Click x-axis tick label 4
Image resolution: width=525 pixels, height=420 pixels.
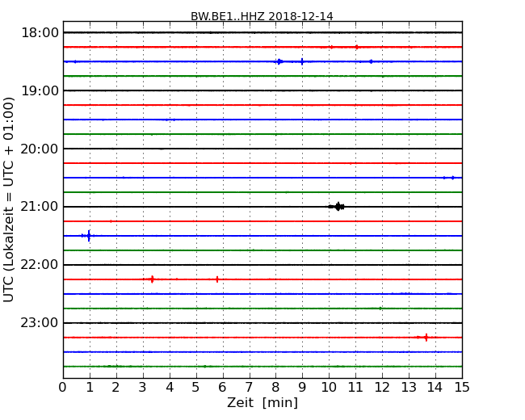point(170,387)
